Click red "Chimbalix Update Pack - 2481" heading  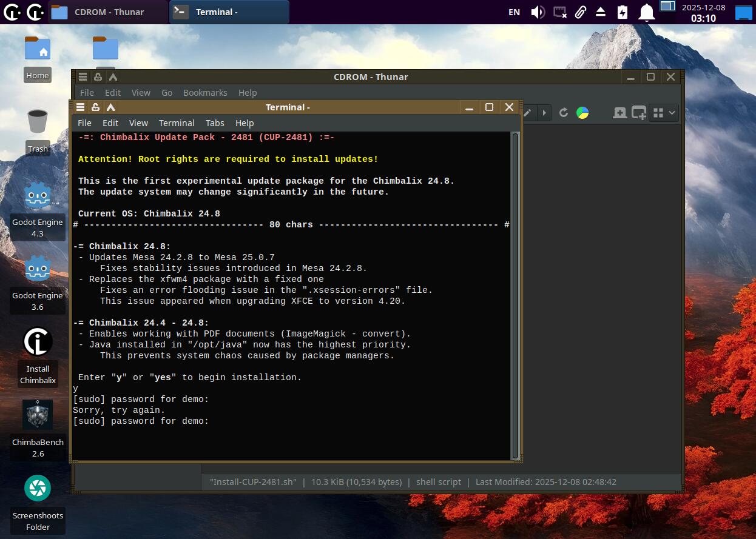pyautogui.click(x=206, y=137)
